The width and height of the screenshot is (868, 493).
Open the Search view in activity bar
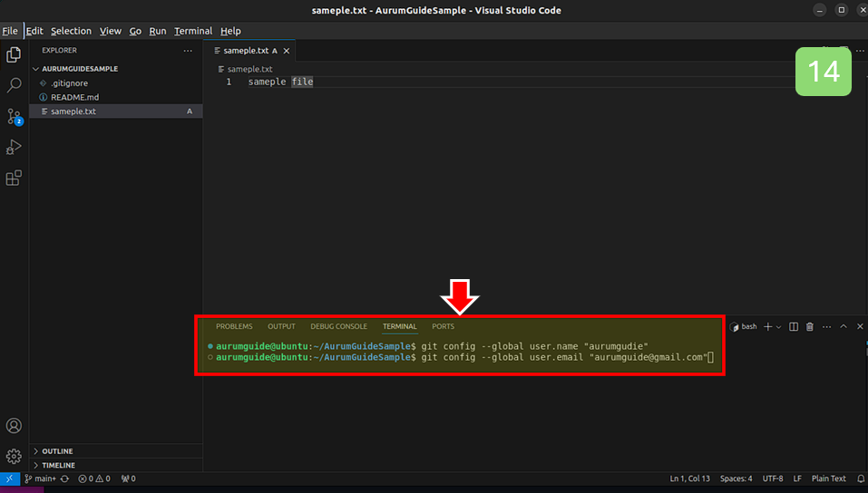tap(14, 85)
